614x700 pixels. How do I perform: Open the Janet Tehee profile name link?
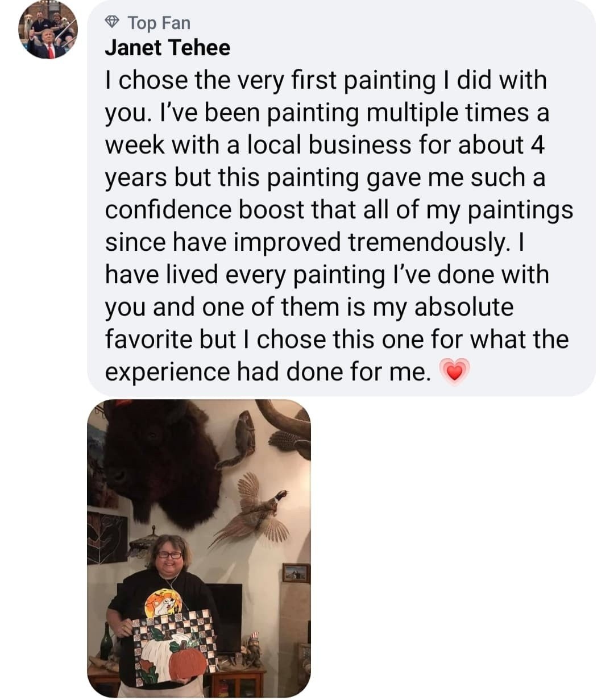[168, 47]
